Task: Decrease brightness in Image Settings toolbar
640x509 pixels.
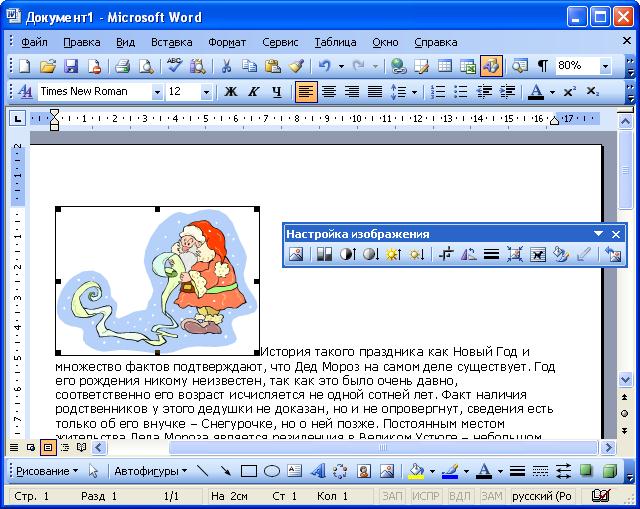Action: (x=417, y=255)
